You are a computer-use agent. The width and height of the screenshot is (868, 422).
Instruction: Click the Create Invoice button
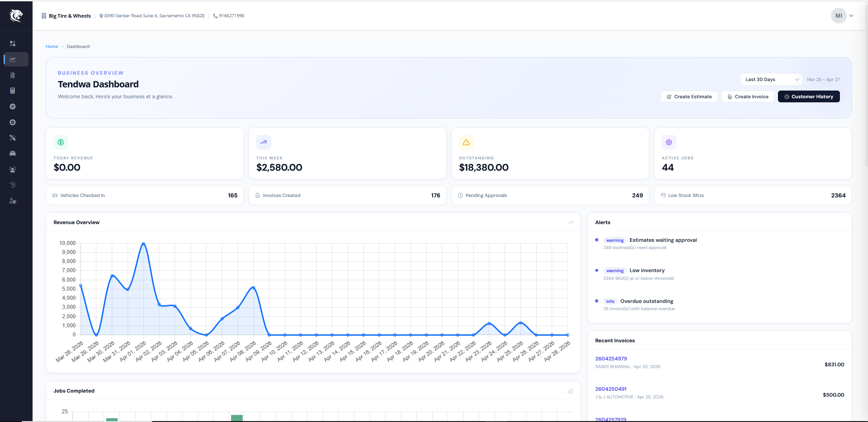[x=748, y=96]
